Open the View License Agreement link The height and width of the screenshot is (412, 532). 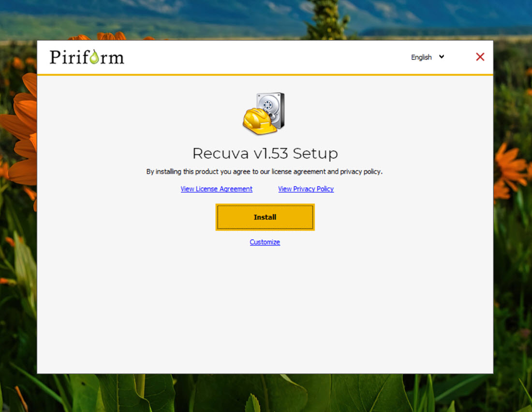(x=217, y=189)
